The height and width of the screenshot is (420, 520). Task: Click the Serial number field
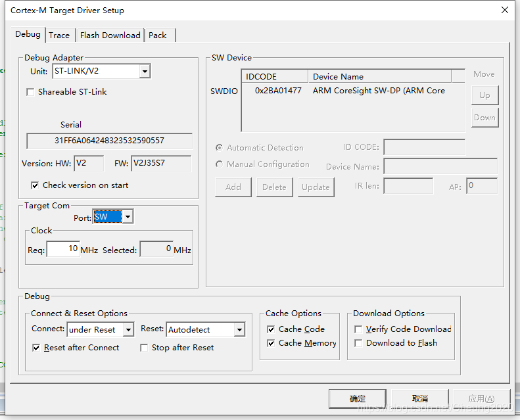tap(109, 141)
